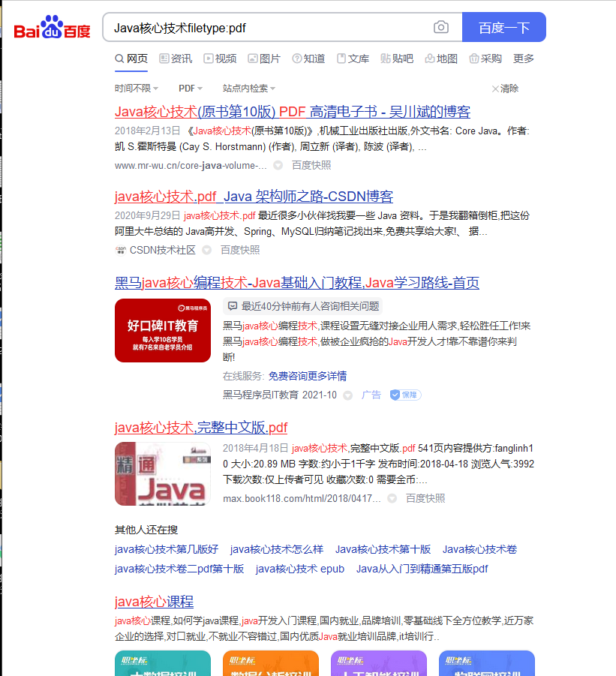This screenshot has height=676, width=616.
Task: Click the teal 职坐标 training card
Action: tap(163, 663)
